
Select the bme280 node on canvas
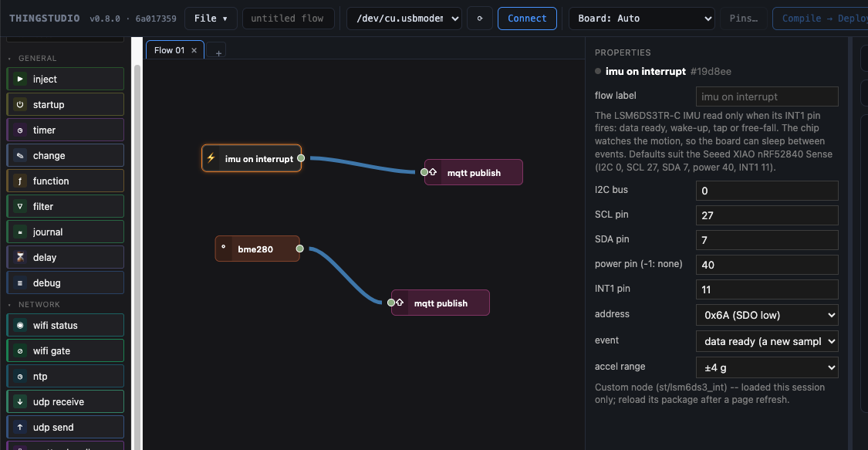tap(258, 249)
